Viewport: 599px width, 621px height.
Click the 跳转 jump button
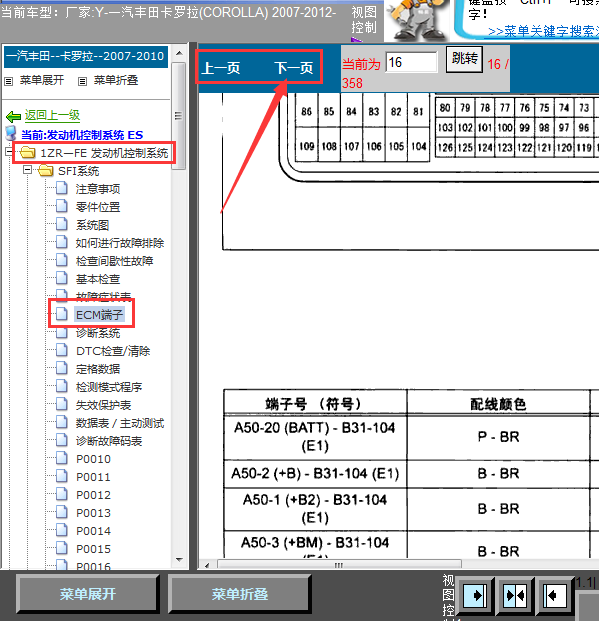[464, 59]
